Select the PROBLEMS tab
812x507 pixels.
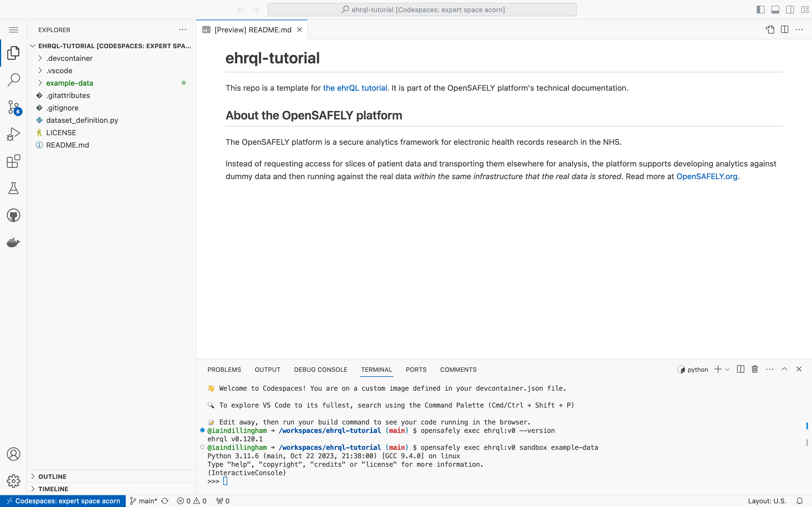(224, 369)
